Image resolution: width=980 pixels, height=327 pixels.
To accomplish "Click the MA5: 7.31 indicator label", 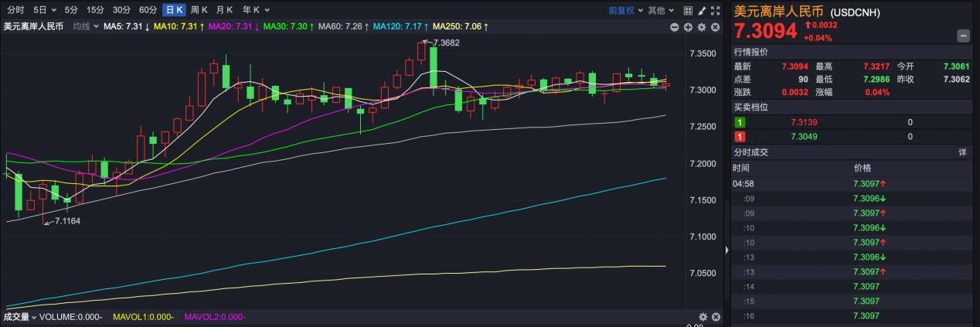I will pos(127,27).
